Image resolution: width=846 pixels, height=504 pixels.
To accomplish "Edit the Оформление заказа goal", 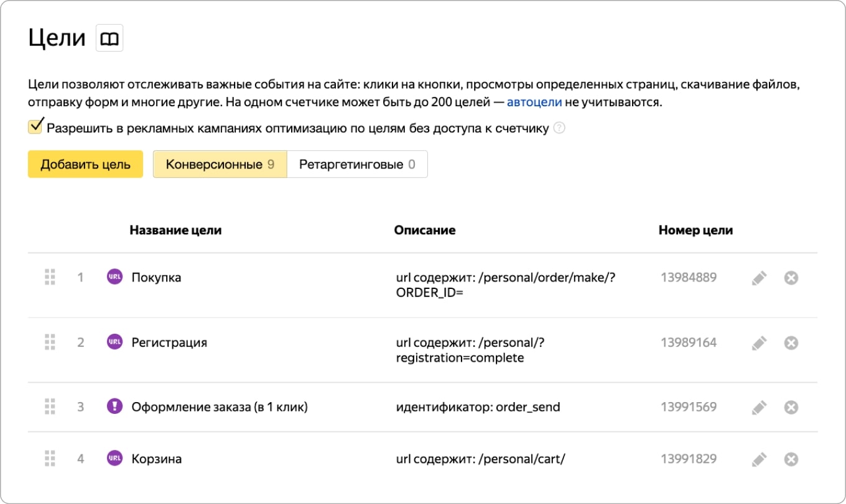I will point(759,408).
